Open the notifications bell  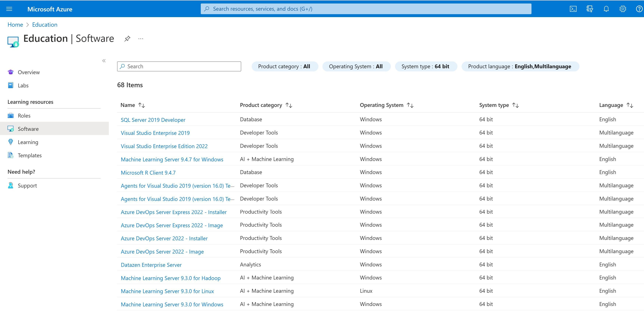(x=606, y=9)
